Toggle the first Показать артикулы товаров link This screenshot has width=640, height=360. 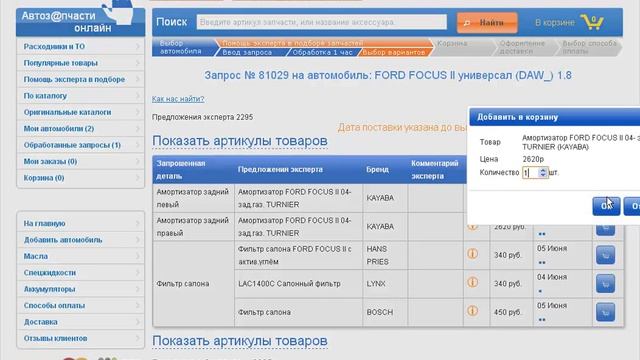pos(240,141)
